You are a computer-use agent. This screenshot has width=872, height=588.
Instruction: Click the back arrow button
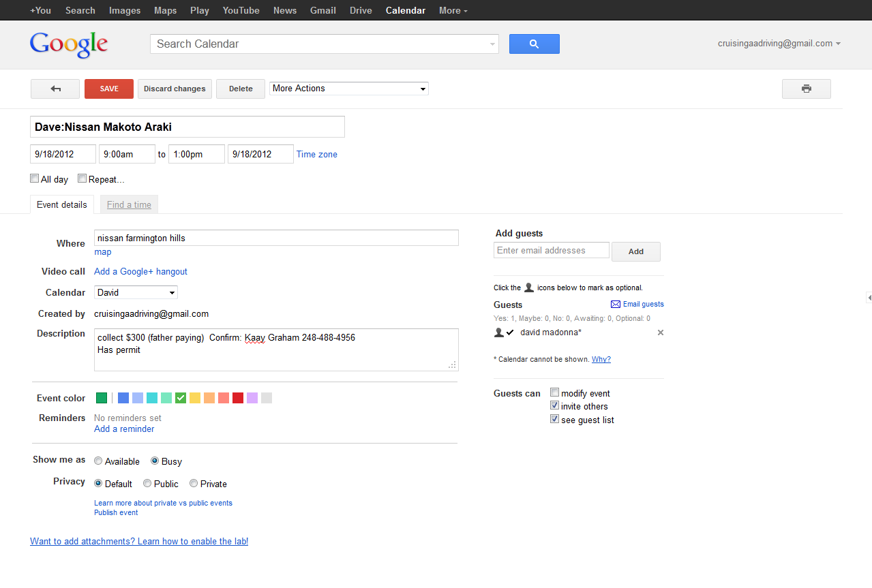point(55,89)
